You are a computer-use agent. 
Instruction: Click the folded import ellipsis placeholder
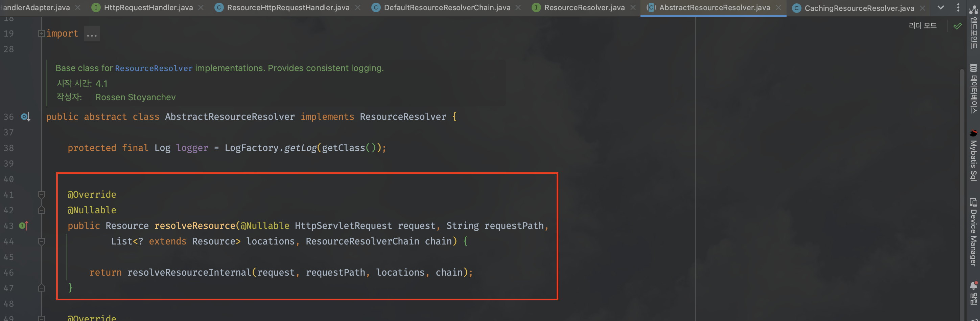[x=92, y=34]
